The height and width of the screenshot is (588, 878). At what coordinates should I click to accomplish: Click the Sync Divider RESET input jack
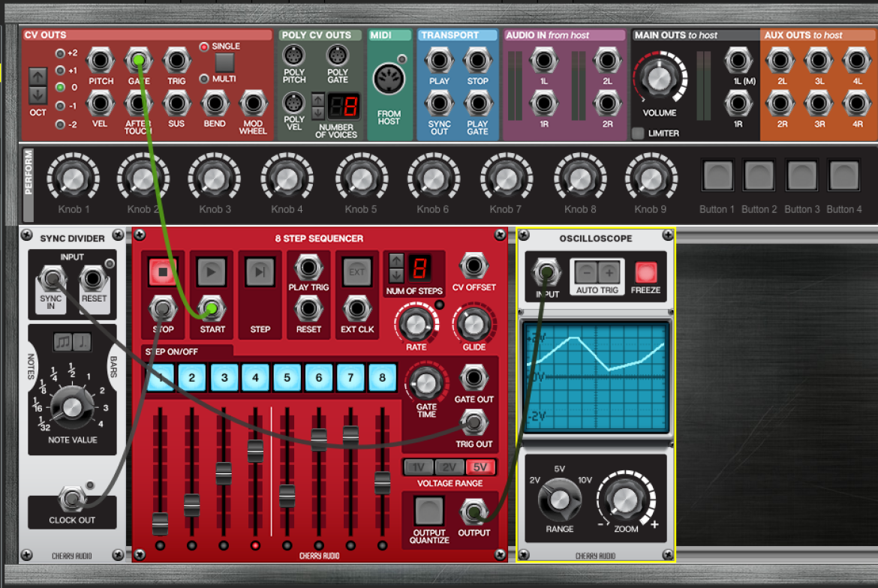tap(93, 278)
